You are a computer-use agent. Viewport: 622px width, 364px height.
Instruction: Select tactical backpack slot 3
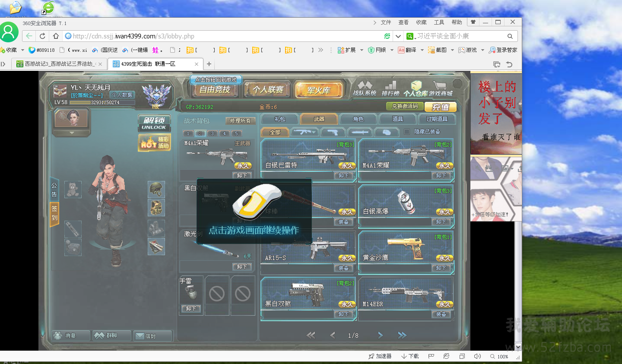point(212,133)
